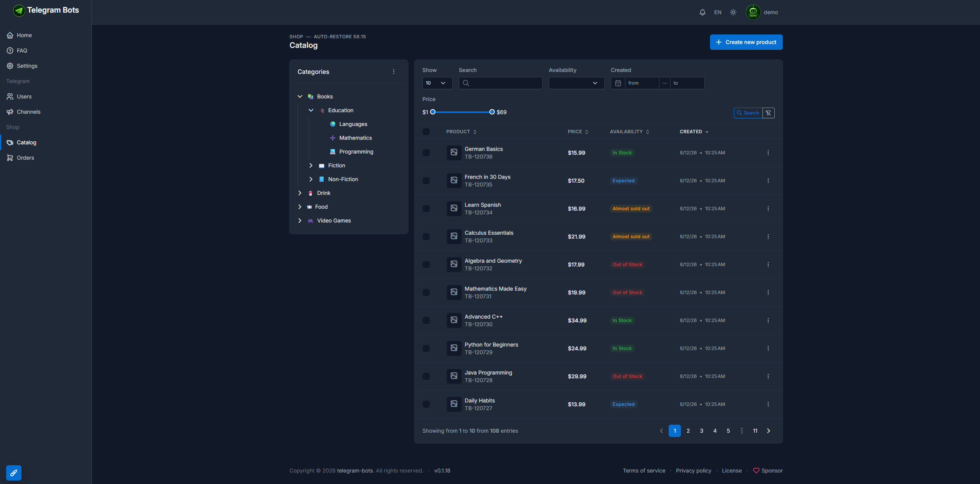Screen dimensions: 980x484
Task: Open the Privacy policy link
Action: point(694,471)
